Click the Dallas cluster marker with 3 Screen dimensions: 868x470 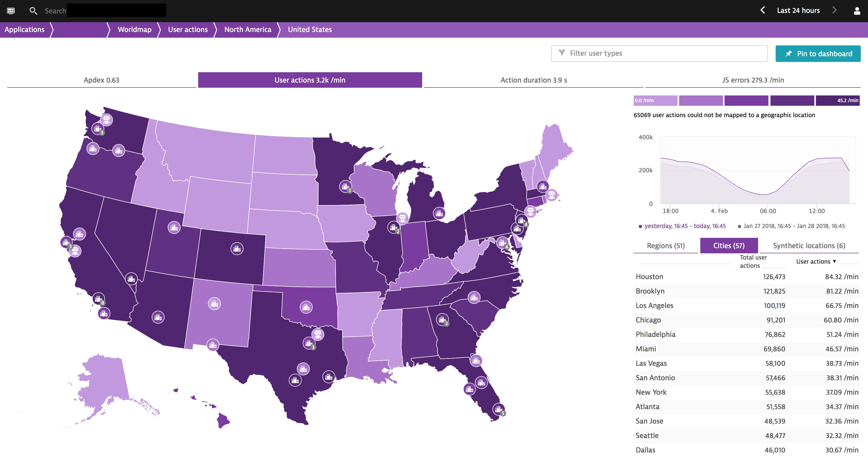(x=309, y=343)
